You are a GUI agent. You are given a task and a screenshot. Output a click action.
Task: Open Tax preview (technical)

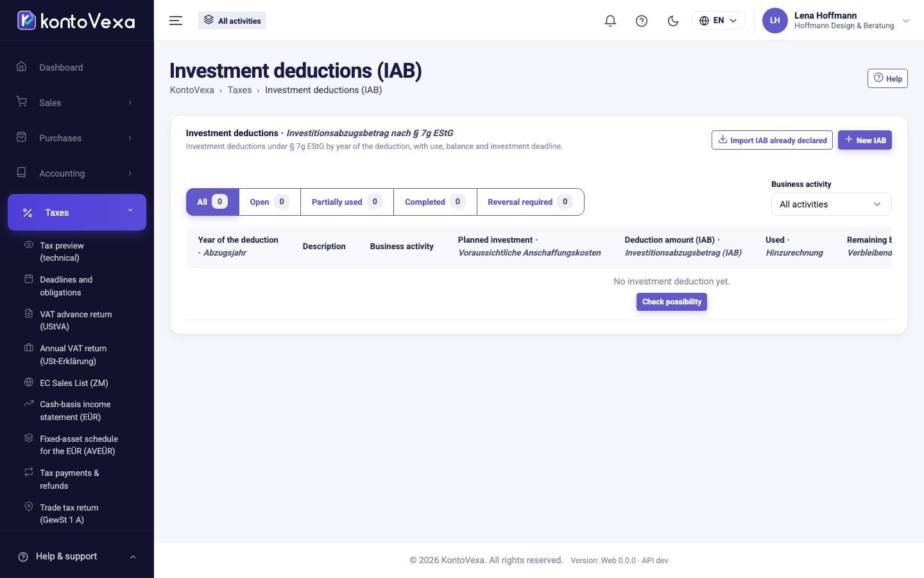(x=62, y=252)
